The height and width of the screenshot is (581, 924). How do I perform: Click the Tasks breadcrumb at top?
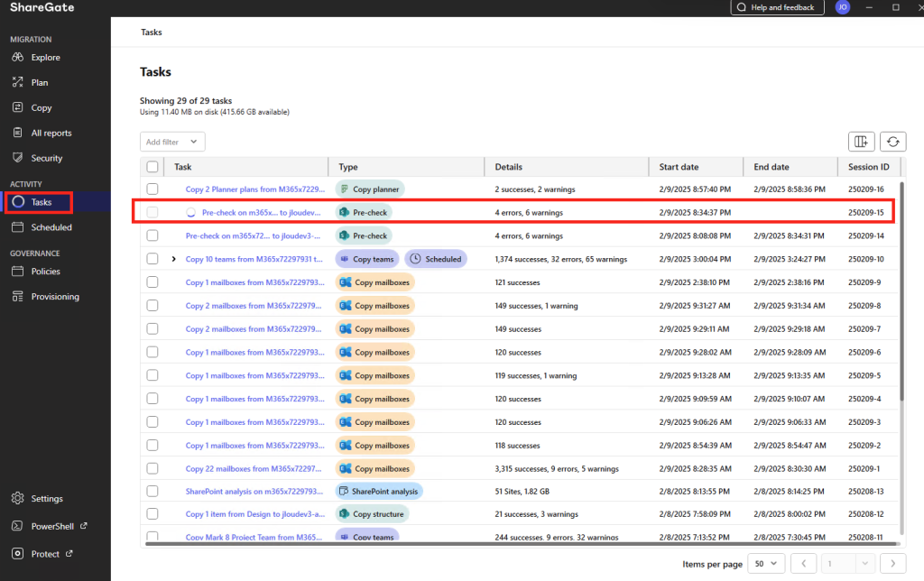[x=152, y=32]
